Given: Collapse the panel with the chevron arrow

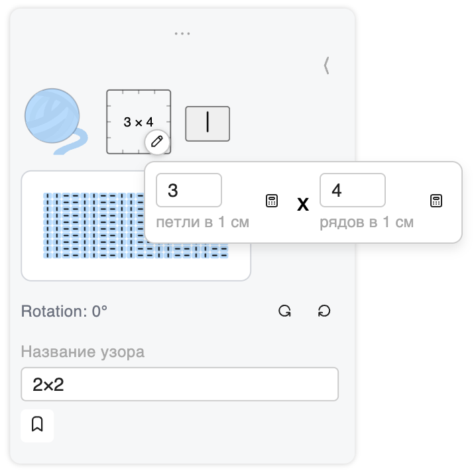Looking at the screenshot, I should [327, 65].
